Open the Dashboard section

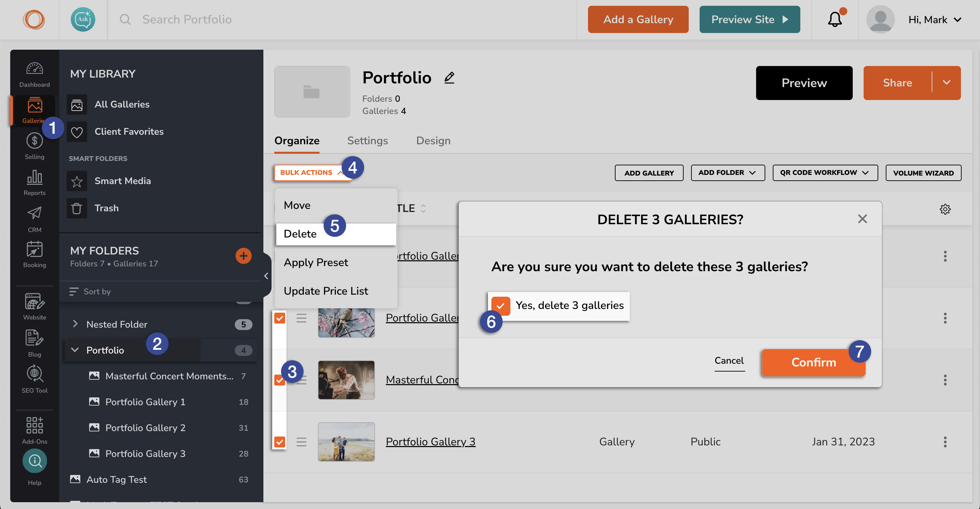point(34,75)
